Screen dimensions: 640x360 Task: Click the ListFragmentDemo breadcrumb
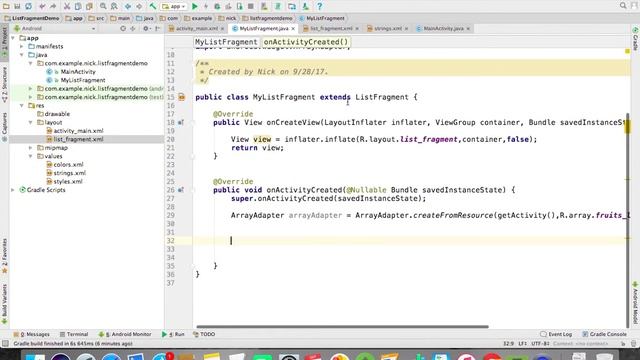(32, 18)
